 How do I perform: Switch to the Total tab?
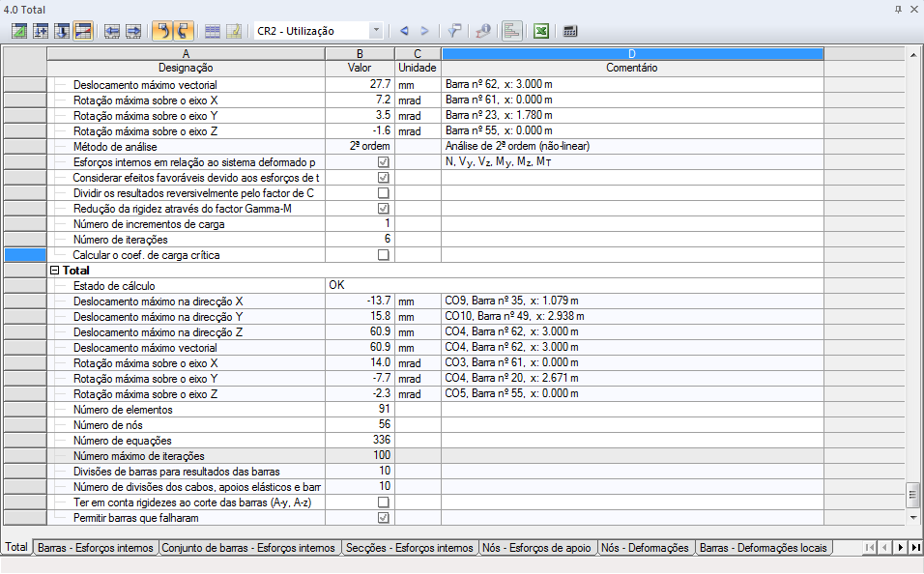(x=16, y=547)
